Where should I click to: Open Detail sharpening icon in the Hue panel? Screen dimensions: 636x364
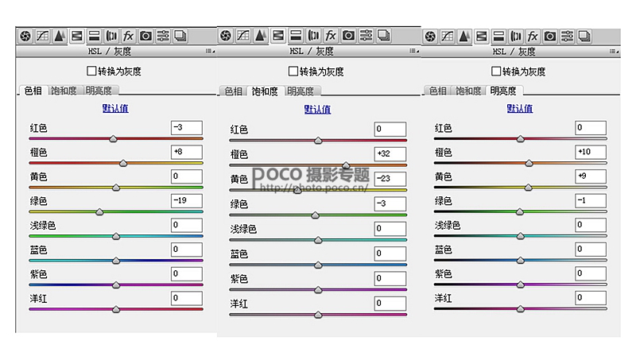coord(60,36)
